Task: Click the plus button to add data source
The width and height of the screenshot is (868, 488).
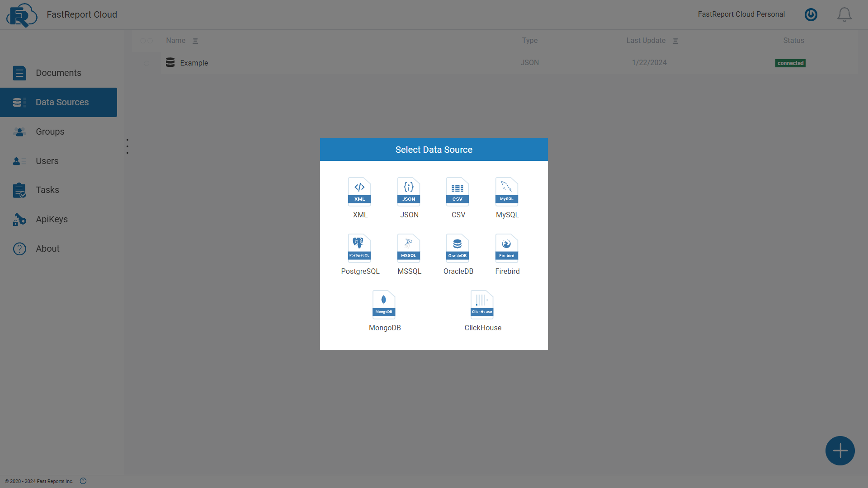Action: (840, 450)
